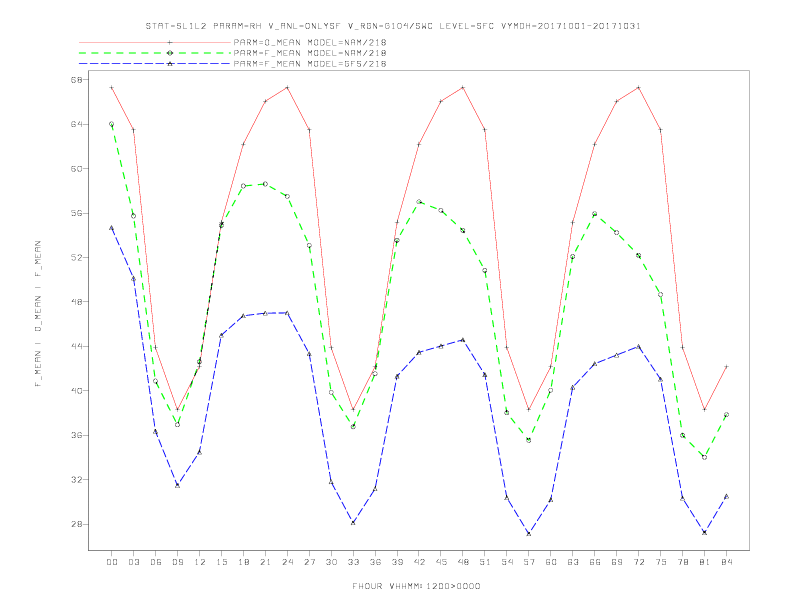This screenshot has width=792, height=612.
Task: Click the green dashed legend line sample
Action: pyautogui.click(x=155, y=53)
